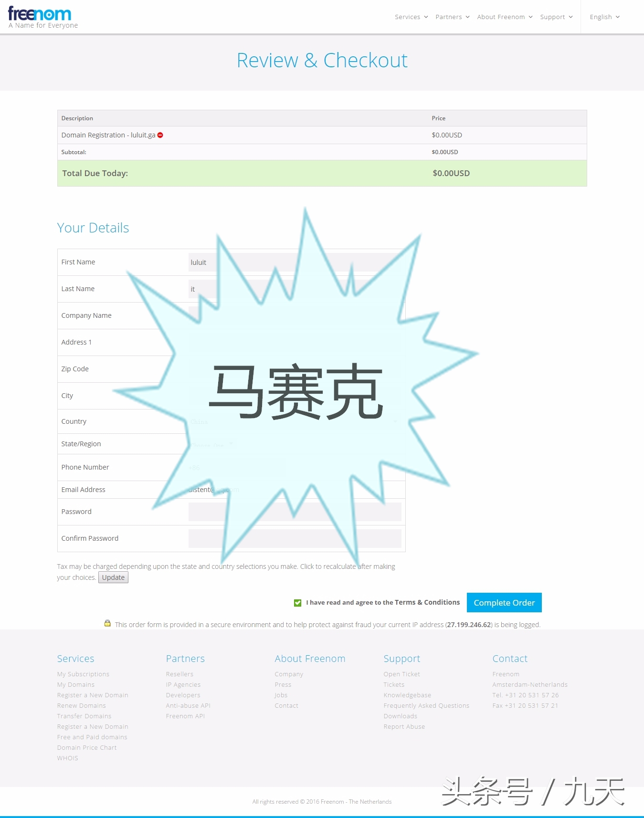Open the English language selector
Image resolution: width=644 pixels, height=818 pixels.
[x=604, y=17]
